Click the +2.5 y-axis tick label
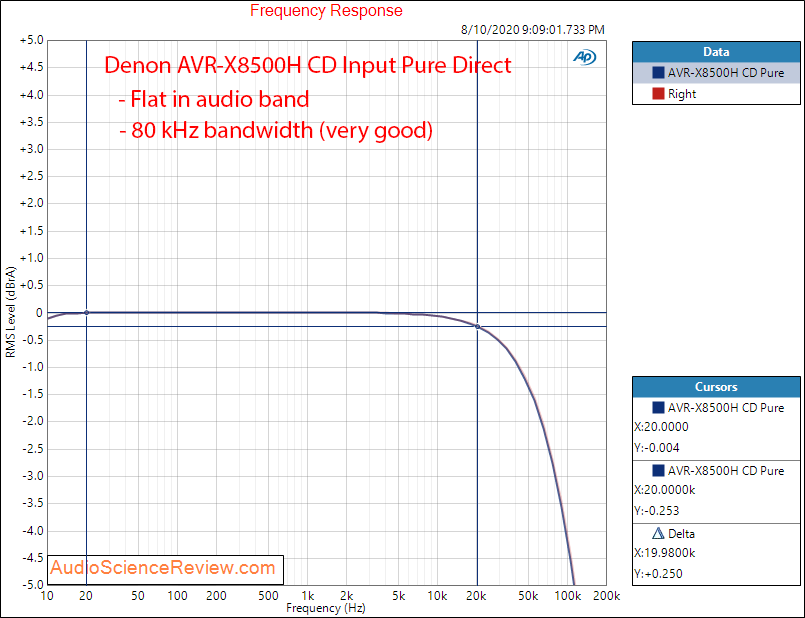The width and height of the screenshot is (805, 618). pyautogui.click(x=32, y=177)
